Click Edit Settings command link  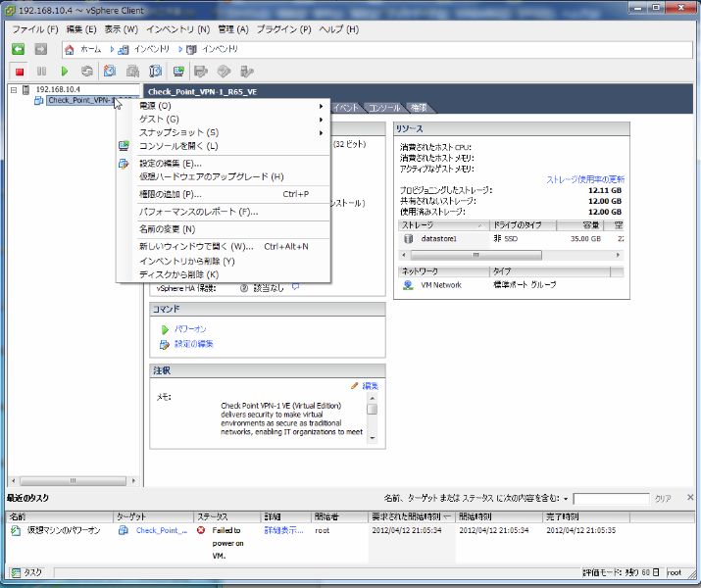point(193,344)
